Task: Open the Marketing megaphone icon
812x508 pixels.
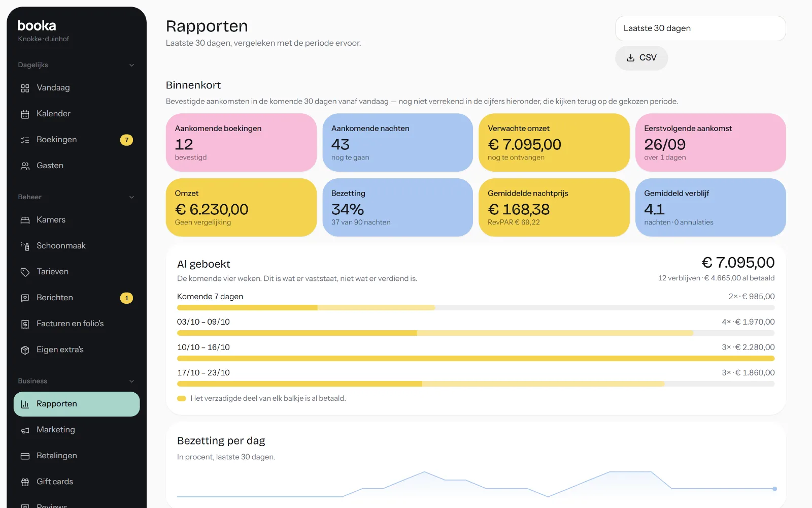Action: pos(25,430)
